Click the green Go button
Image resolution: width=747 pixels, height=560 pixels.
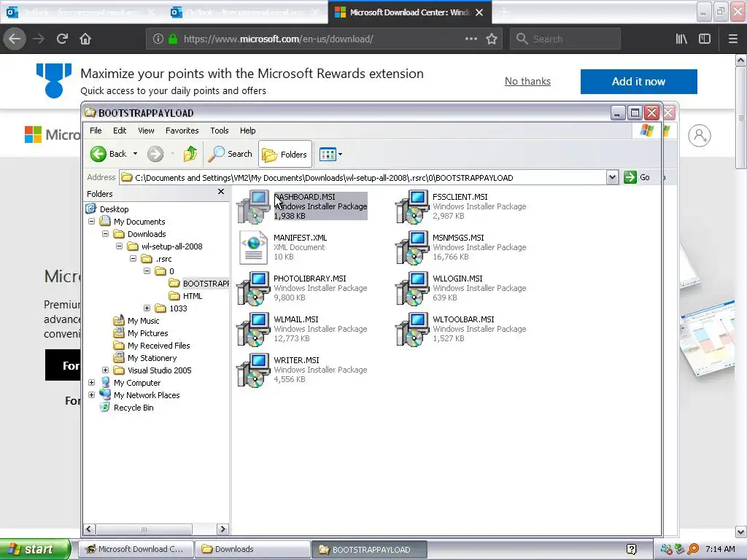click(x=637, y=177)
